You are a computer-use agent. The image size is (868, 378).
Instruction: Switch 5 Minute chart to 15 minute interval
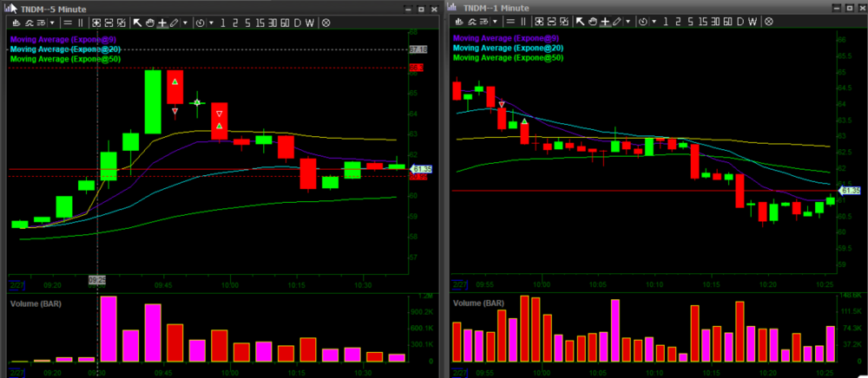(x=260, y=22)
